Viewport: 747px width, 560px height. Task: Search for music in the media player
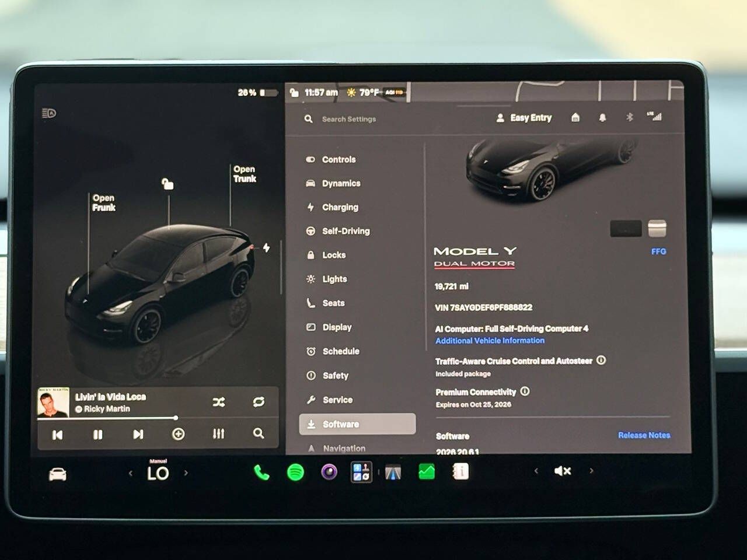(x=259, y=433)
